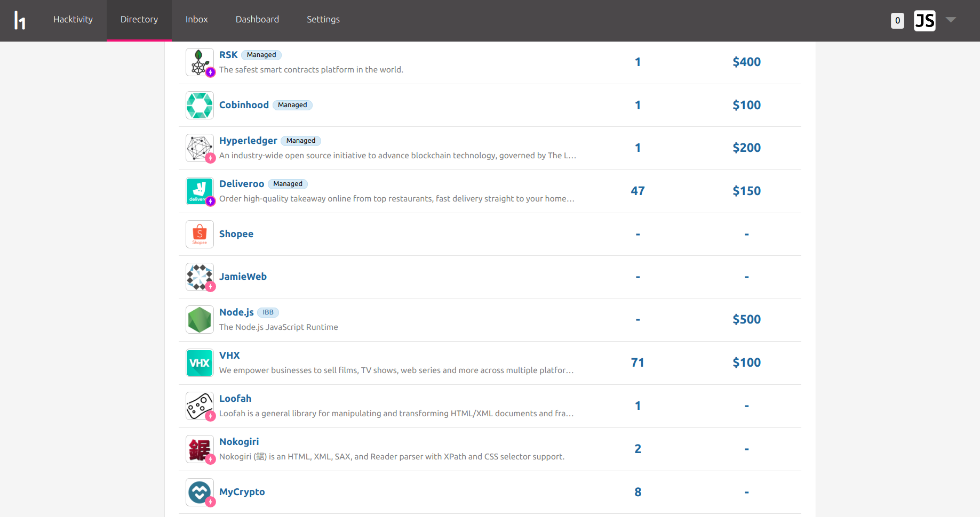Click the lightning badge on Loofah logo
The image size is (980, 517).
coord(211,416)
